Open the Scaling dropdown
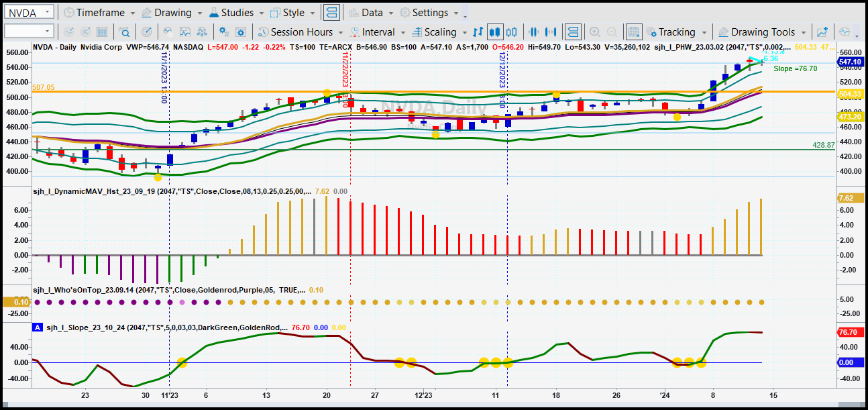Image resolution: width=868 pixels, height=410 pixels. (x=439, y=32)
